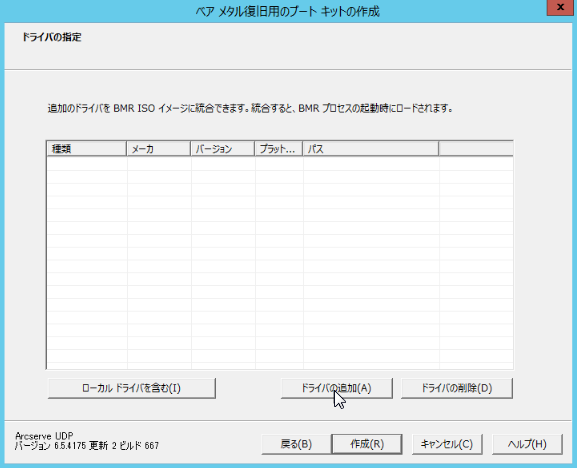The height and width of the screenshot is (468, 577).
Task: Click the ドライバの追加(A) button
Action: click(337, 388)
